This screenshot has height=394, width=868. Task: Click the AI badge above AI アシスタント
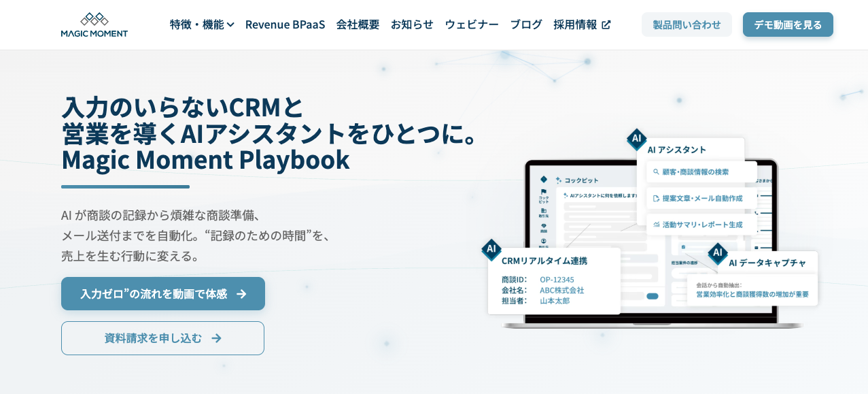636,139
